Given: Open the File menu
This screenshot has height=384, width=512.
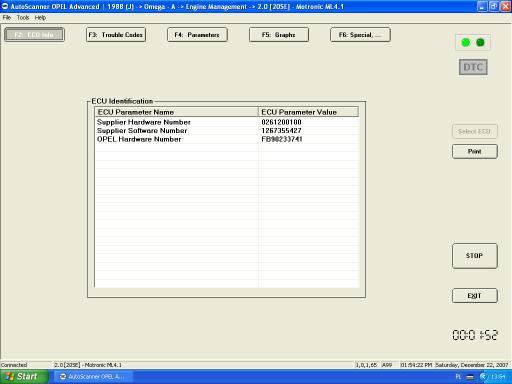Looking at the screenshot, I should (x=7, y=18).
